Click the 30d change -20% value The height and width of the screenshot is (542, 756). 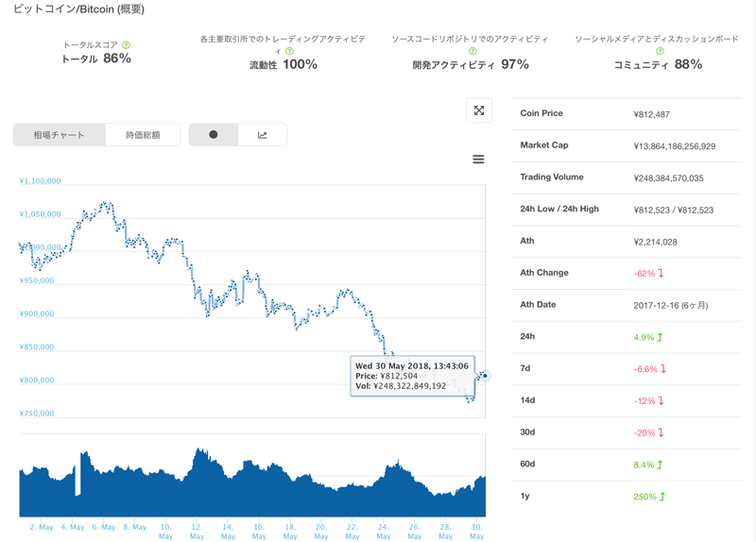click(648, 432)
